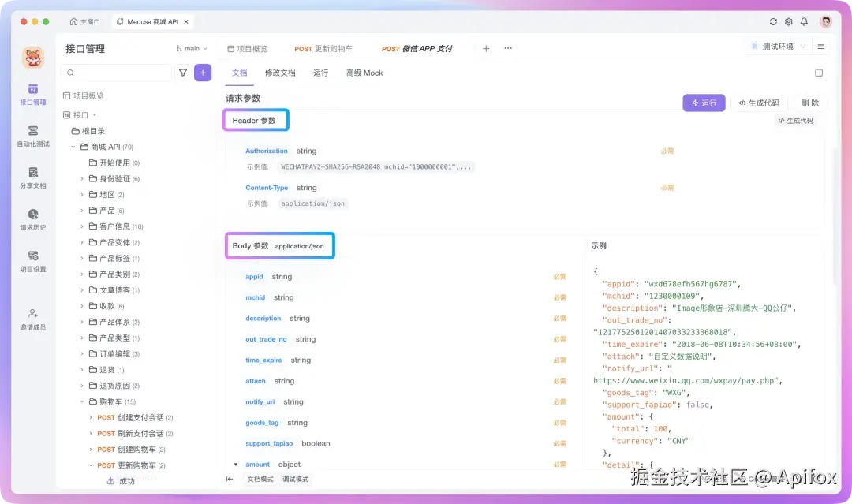Viewport: 852px width, 504px height.
Task: Select POST 创建购物车 in the tree
Action: point(131,449)
